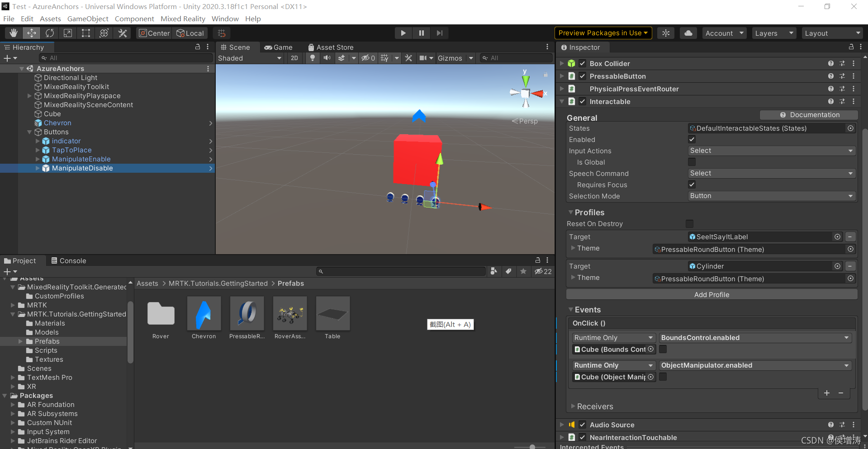Check BoundsControl.enabled value checkbox
The height and width of the screenshot is (449, 868).
(663, 349)
